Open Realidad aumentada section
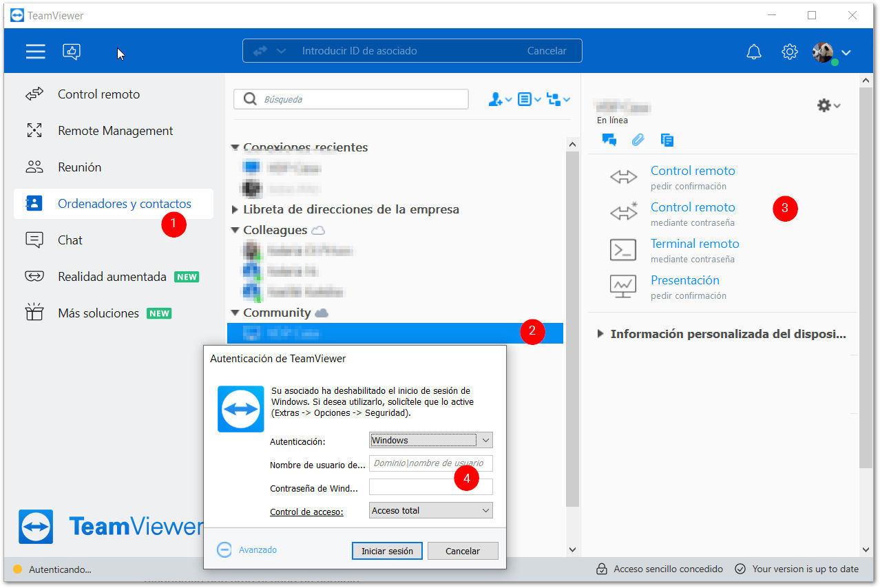 [x=114, y=277]
